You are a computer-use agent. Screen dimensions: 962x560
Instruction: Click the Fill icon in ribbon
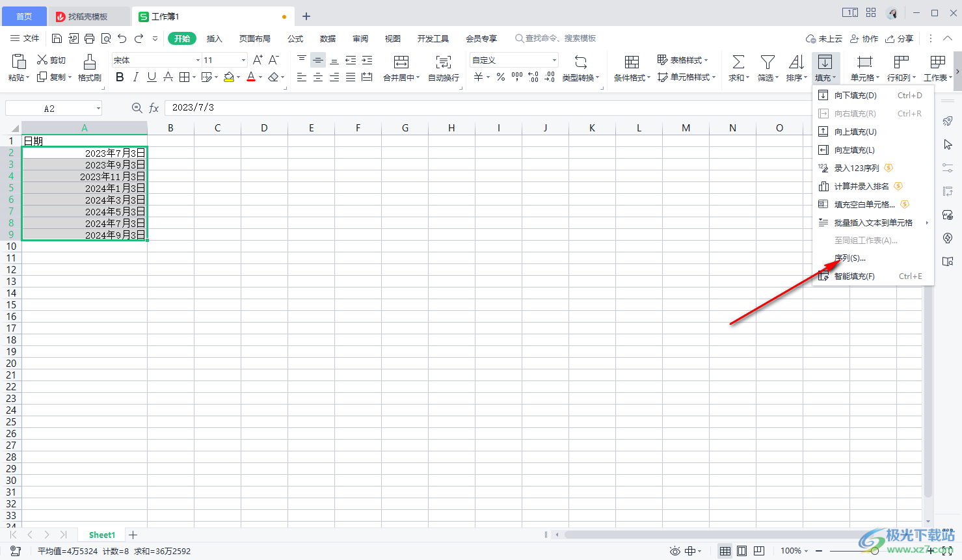pyautogui.click(x=825, y=62)
